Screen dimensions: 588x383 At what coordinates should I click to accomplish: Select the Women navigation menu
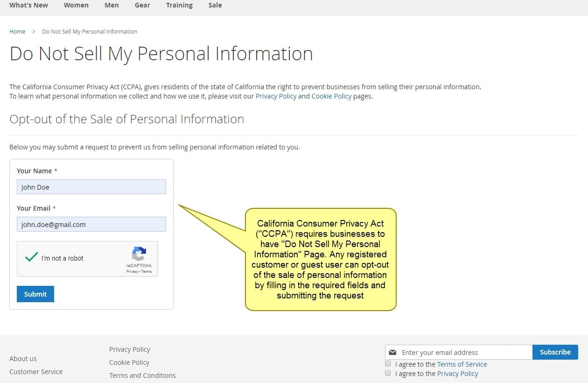tap(76, 5)
